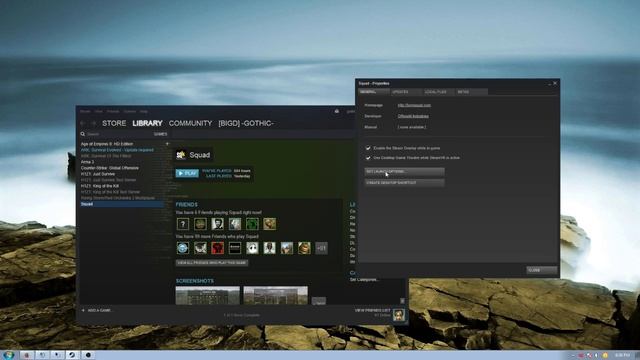Open the developer link in Properties

413,116
